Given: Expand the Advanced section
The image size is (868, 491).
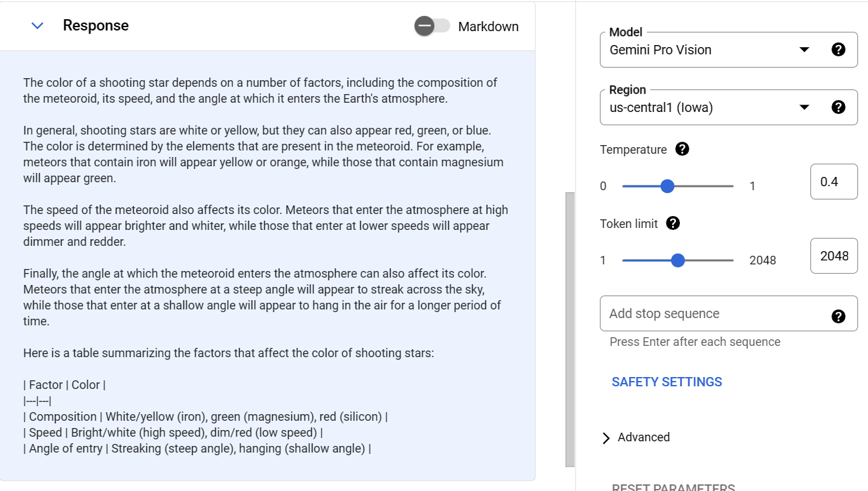Looking at the screenshot, I should coord(636,437).
